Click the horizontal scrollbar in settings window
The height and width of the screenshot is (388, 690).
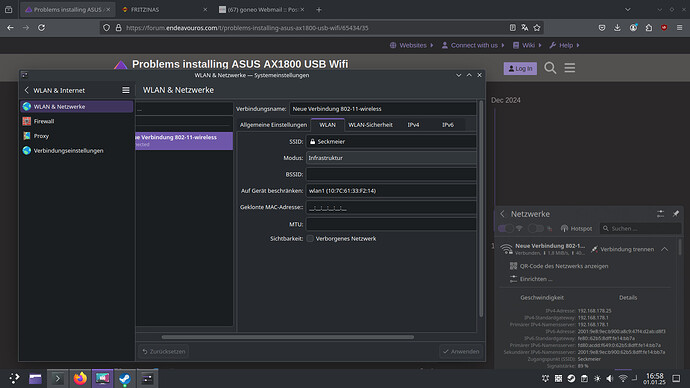288,337
